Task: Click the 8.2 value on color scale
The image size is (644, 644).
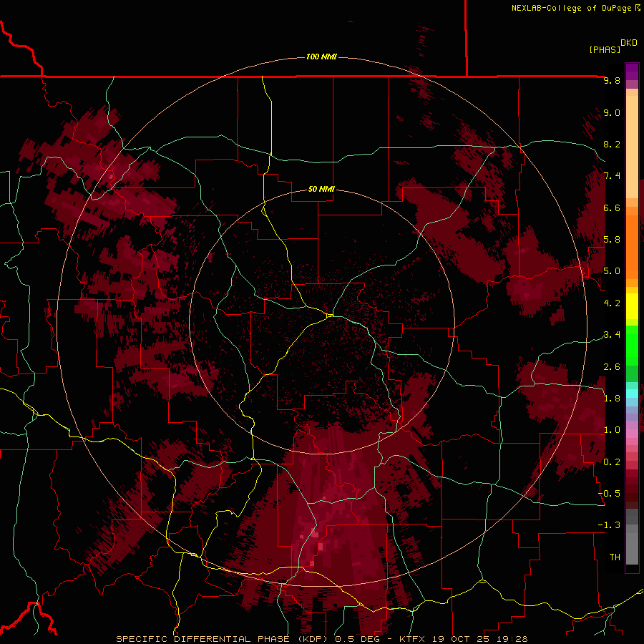Action: [x=612, y=144]
